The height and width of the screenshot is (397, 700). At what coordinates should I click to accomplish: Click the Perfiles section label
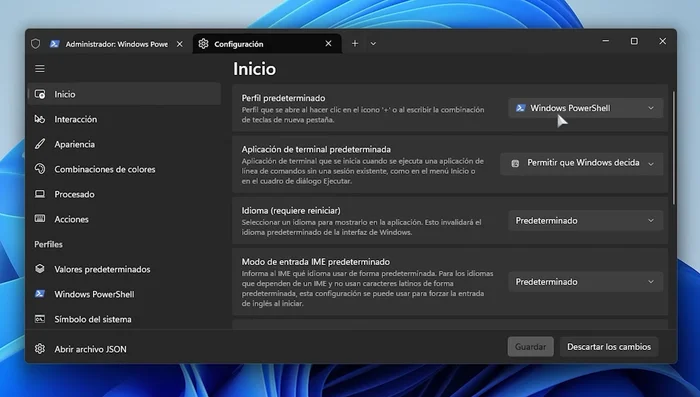(x=48, y=244)
